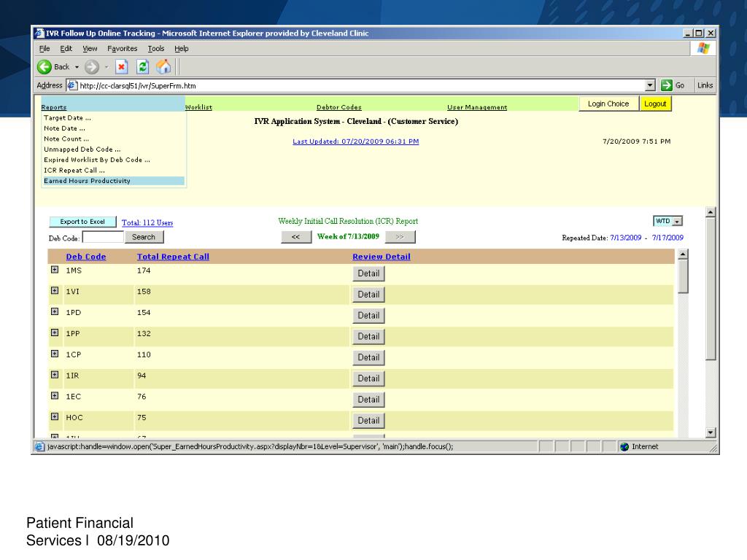Image resolution: width=747 pixels, height=560 pixels.
Task: Open the Favorites menu
Action: tap(122, 48)
